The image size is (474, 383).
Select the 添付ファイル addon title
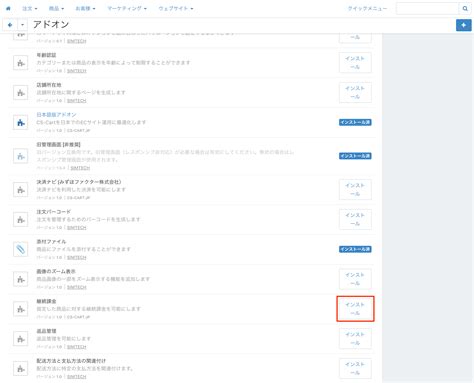tap(51, 242)
